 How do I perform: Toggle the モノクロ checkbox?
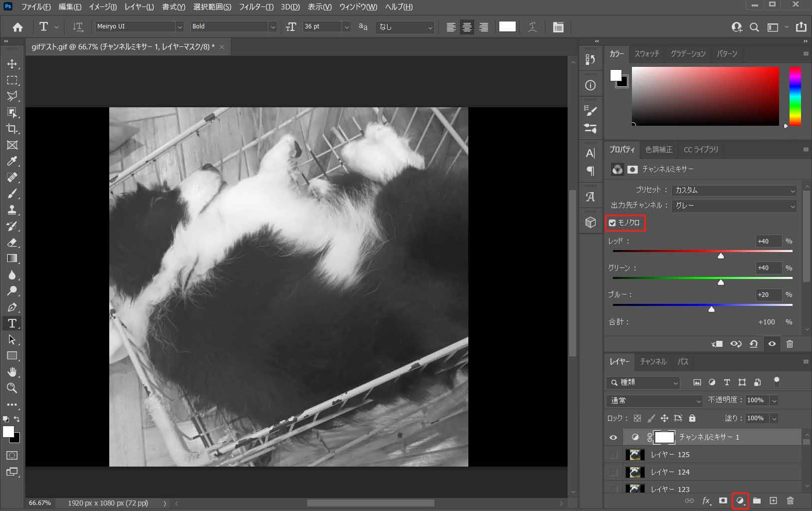(x=613, y=223)
